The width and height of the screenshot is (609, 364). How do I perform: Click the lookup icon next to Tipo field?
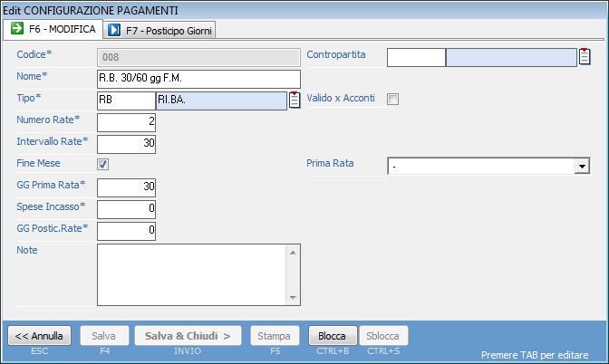pyautogui.click(x=295, y=100)
